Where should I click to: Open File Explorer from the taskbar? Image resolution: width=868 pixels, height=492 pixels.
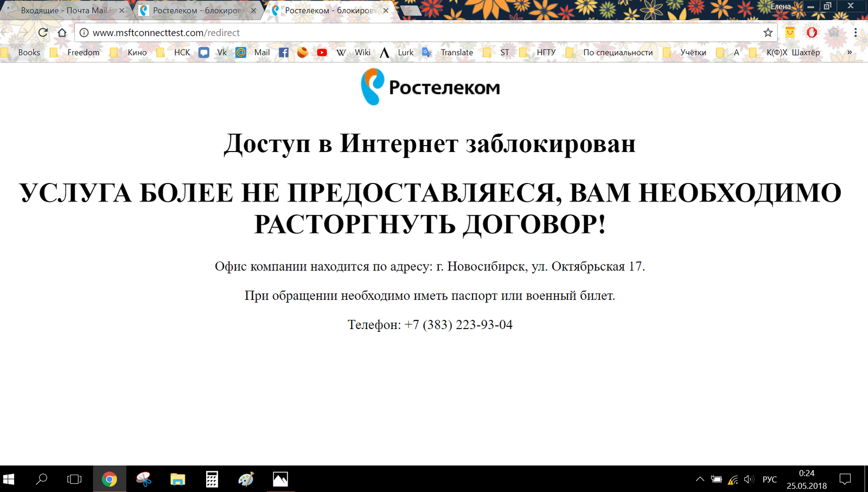click(177, 479)
